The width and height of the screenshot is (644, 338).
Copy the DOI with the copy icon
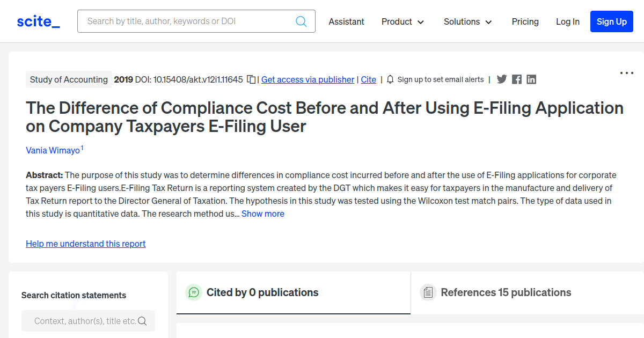[x=251, y=79]
